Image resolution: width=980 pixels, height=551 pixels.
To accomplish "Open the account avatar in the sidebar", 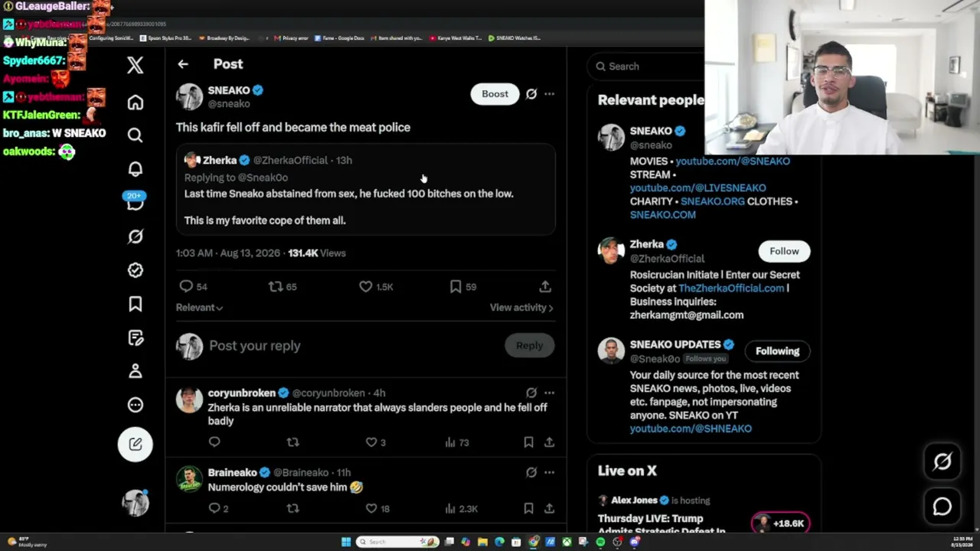I will pyautogui.click(x=136, y=502).
